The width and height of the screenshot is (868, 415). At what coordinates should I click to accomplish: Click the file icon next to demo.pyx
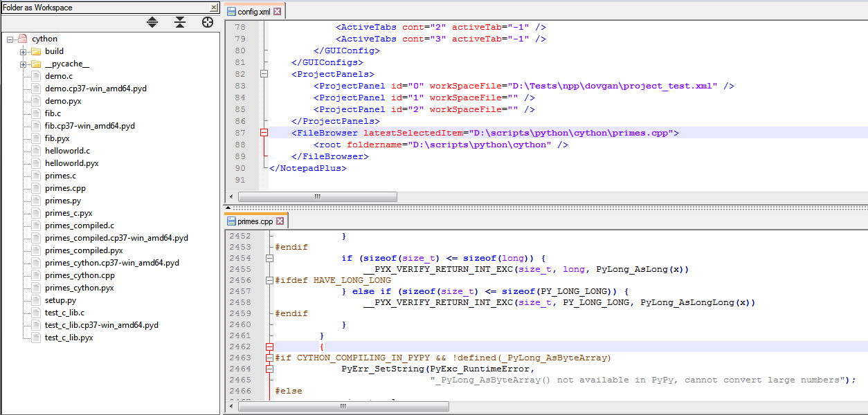coord(36,101)
